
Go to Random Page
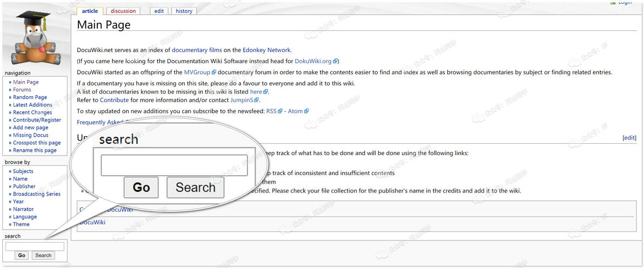coord(30,97)
